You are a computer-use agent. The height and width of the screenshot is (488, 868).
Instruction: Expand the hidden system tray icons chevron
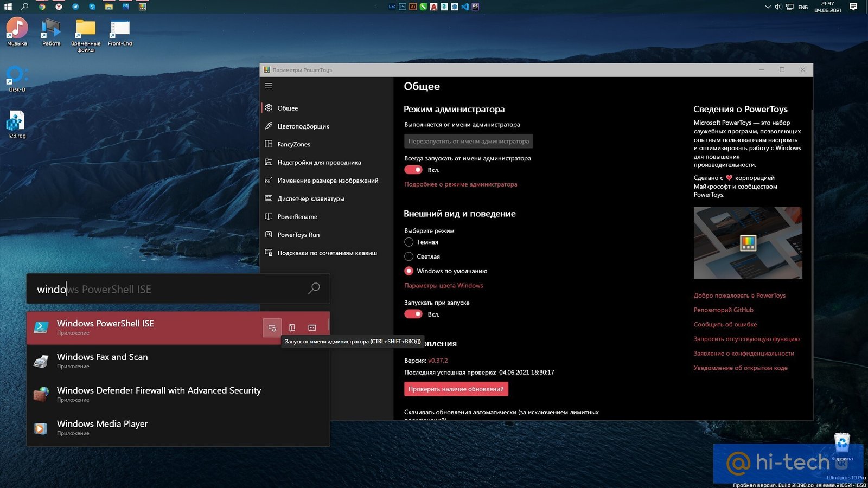[768, 7]
